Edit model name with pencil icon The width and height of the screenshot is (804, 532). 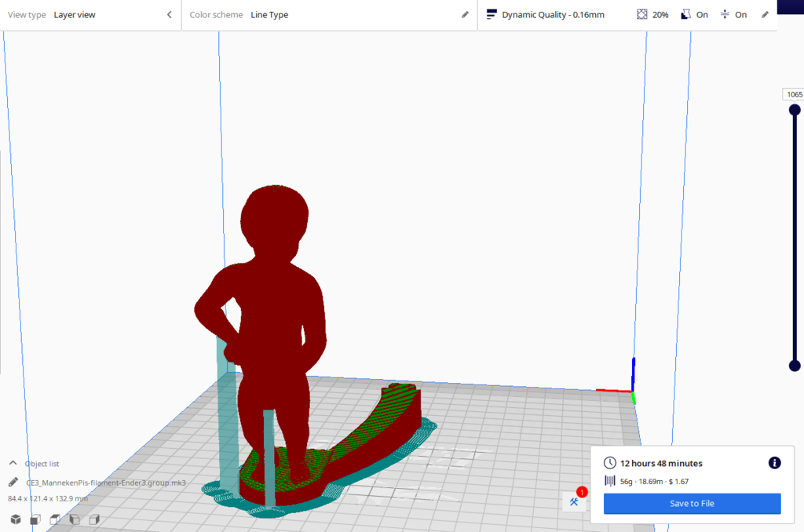point(14,483)
